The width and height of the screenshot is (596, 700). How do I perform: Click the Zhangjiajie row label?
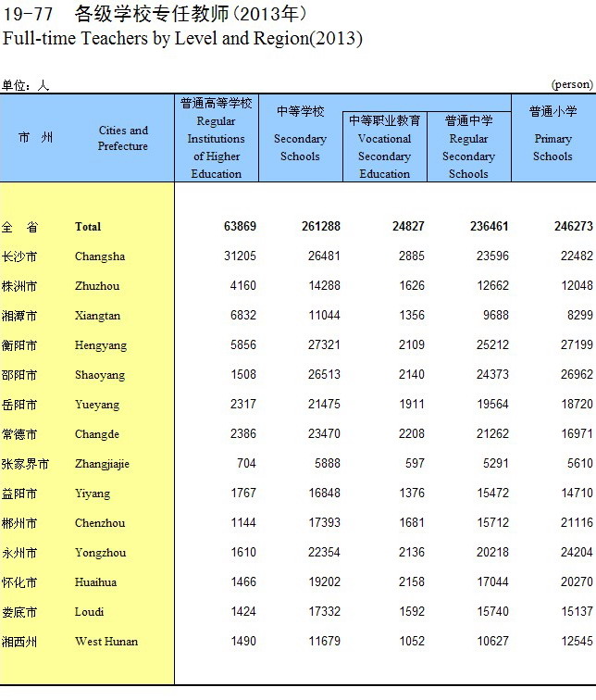(102, 464)
